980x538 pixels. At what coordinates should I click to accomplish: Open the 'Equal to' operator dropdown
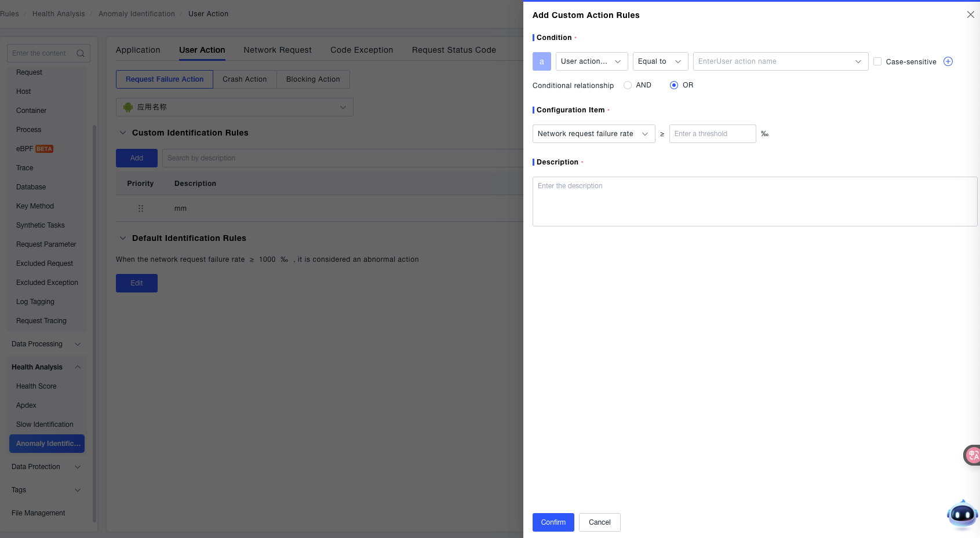[660, 61]
